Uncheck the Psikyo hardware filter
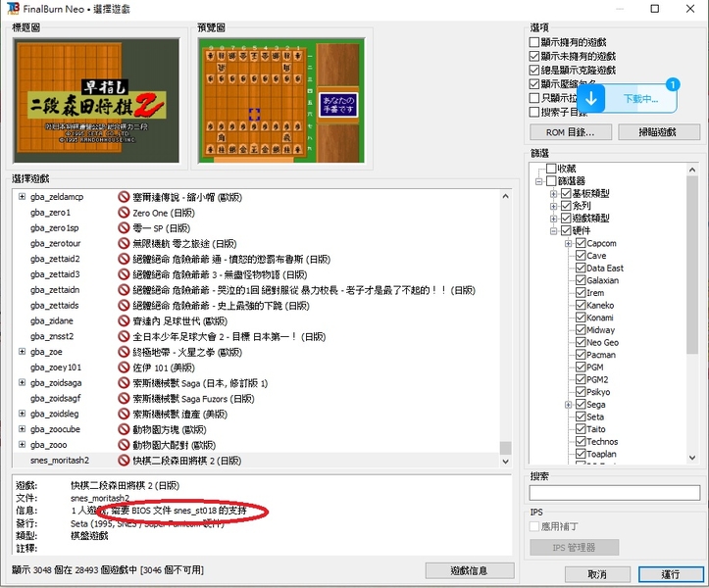Image resolution: width=709 pixels, height=588 pixels. 581,392
